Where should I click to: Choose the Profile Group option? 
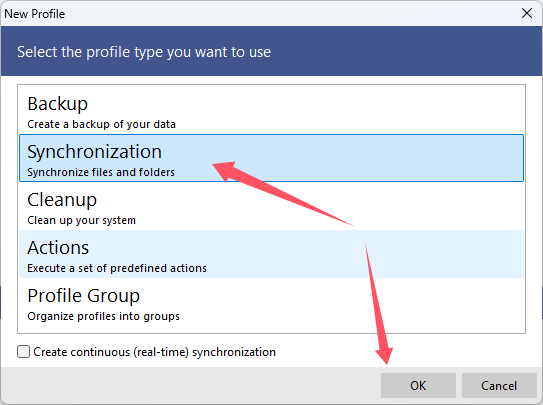[x=271, y=302]
